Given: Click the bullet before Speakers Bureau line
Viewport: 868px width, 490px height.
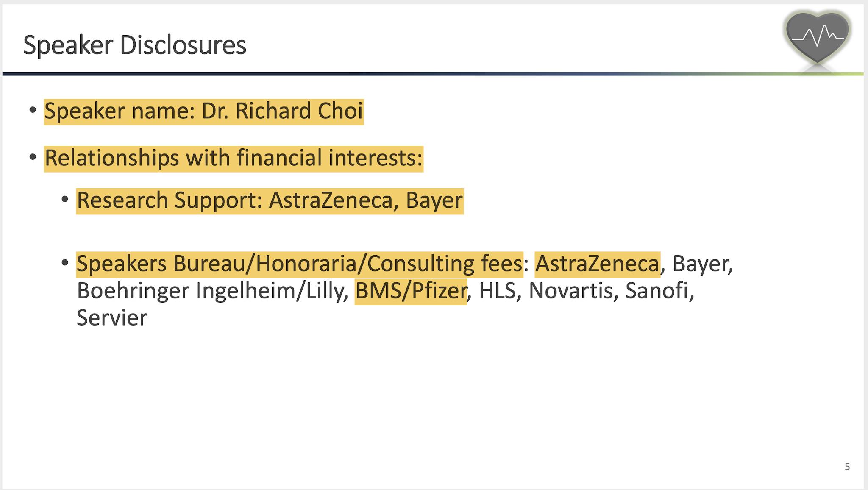Looking at the screenshot, I should [65, 263].
